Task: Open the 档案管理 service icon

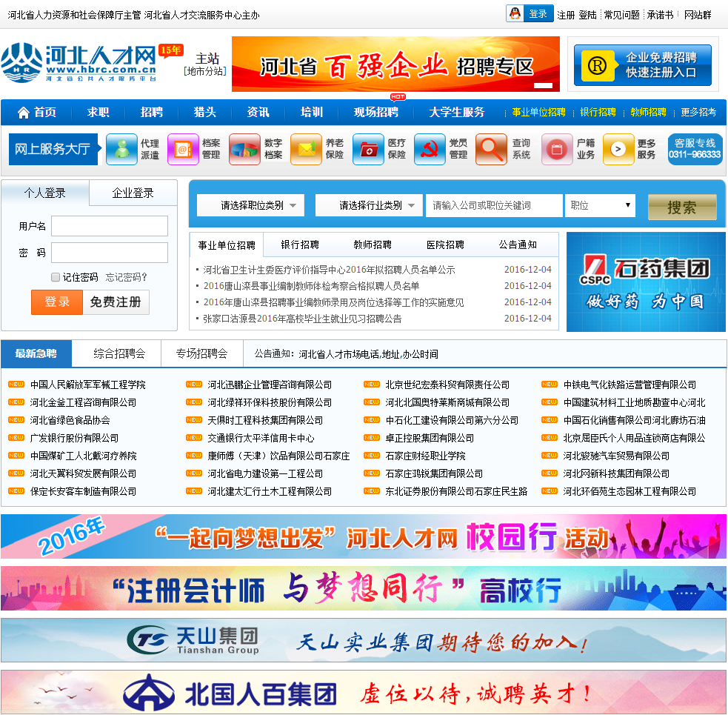Action: coord(183,149)
